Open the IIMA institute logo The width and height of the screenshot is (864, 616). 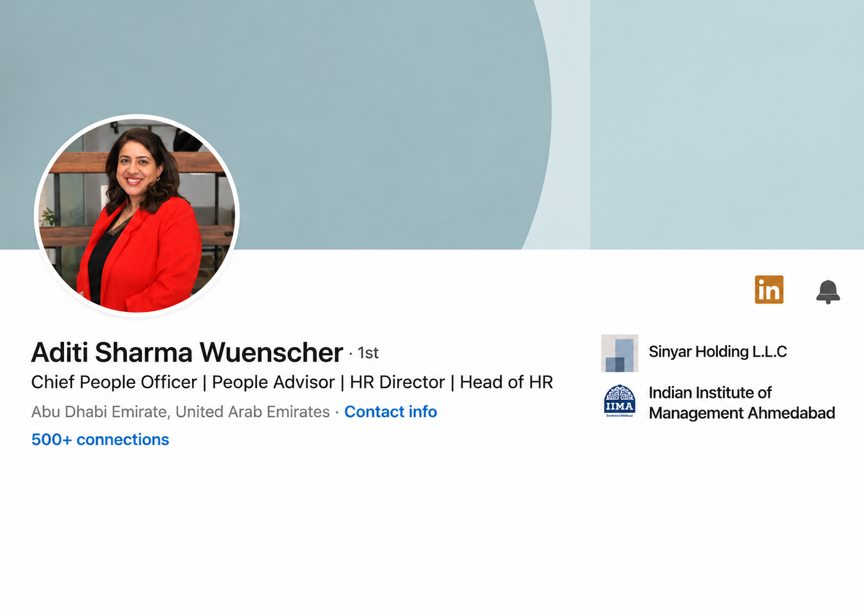[620, 401]
